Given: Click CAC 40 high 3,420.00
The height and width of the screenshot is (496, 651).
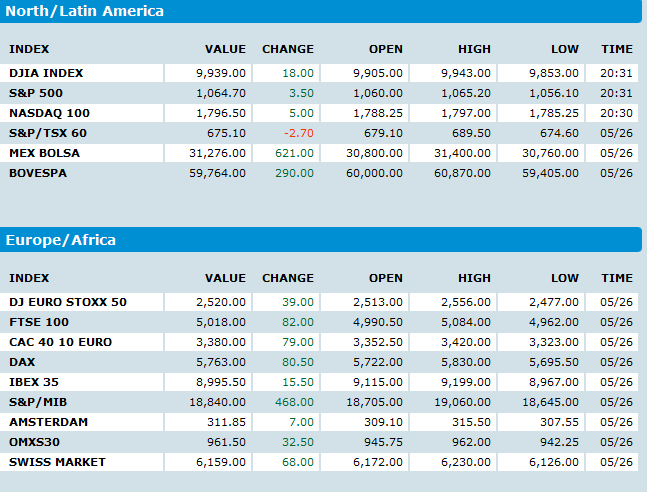Looking at the screenshot, I should [466, 342].
